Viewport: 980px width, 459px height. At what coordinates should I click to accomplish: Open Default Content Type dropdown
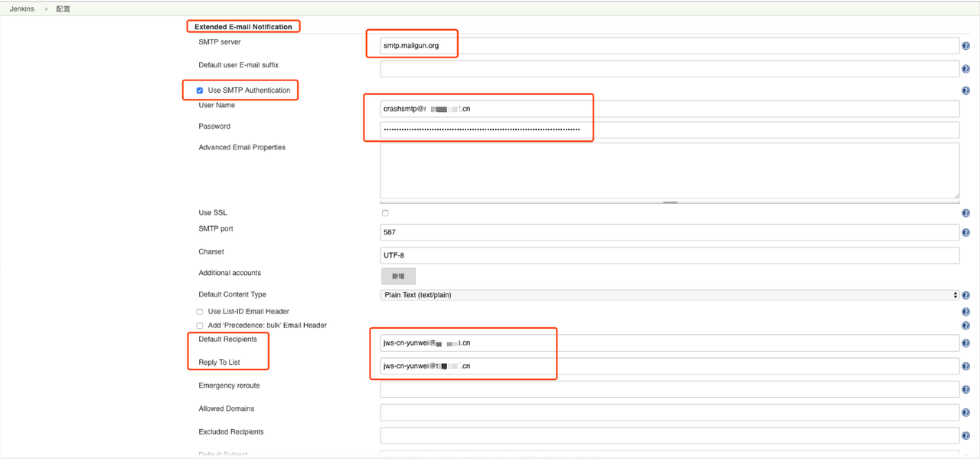670,295
